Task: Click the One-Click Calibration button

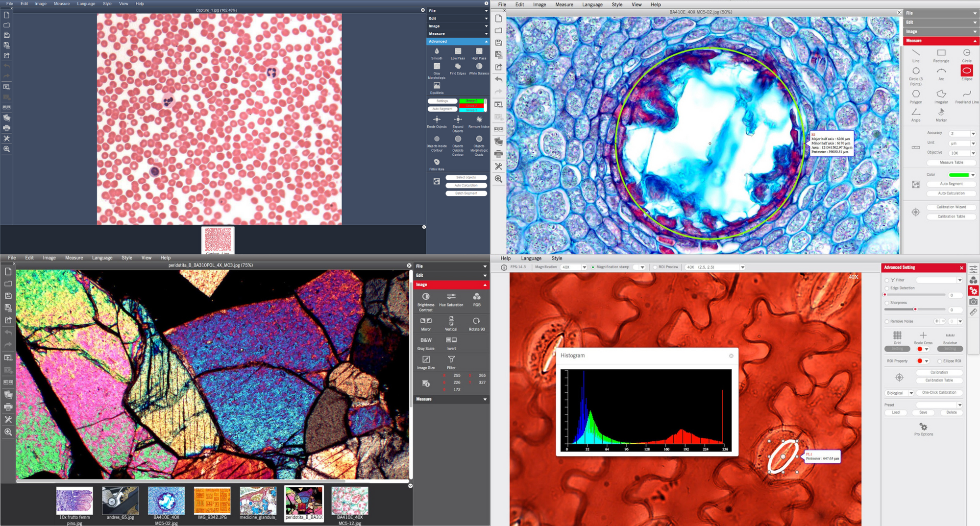Action: click(938, 392)
